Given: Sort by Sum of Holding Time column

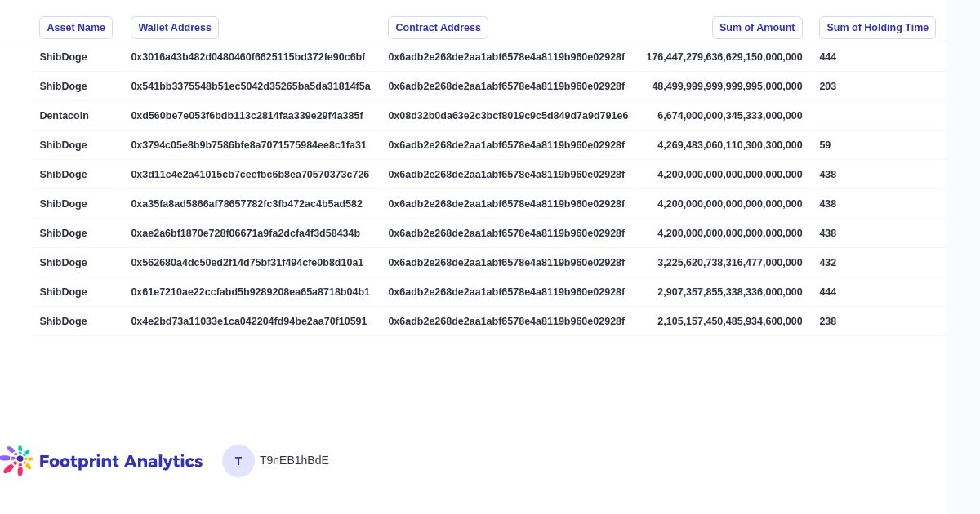Looking at the screenshot, I should coord(877,28).
